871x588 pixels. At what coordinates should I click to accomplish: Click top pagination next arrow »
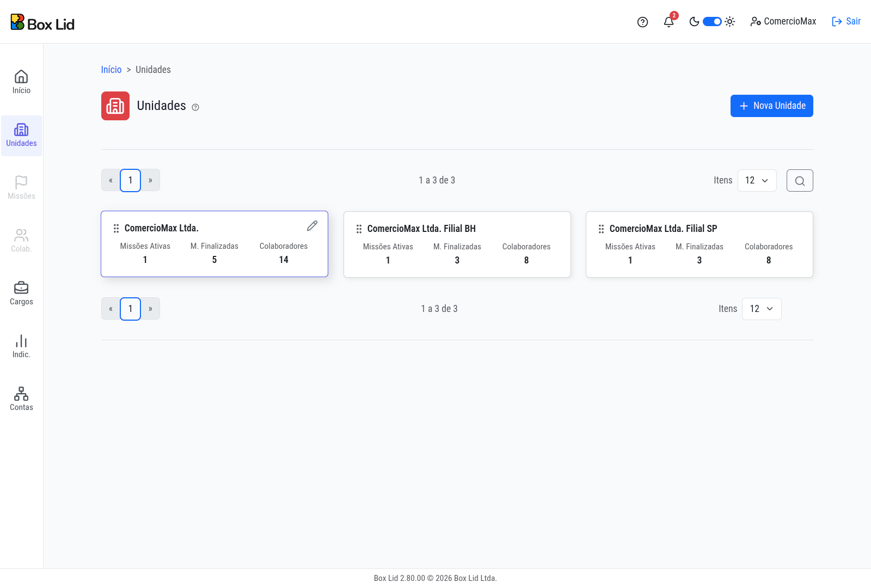coord(150,180)
